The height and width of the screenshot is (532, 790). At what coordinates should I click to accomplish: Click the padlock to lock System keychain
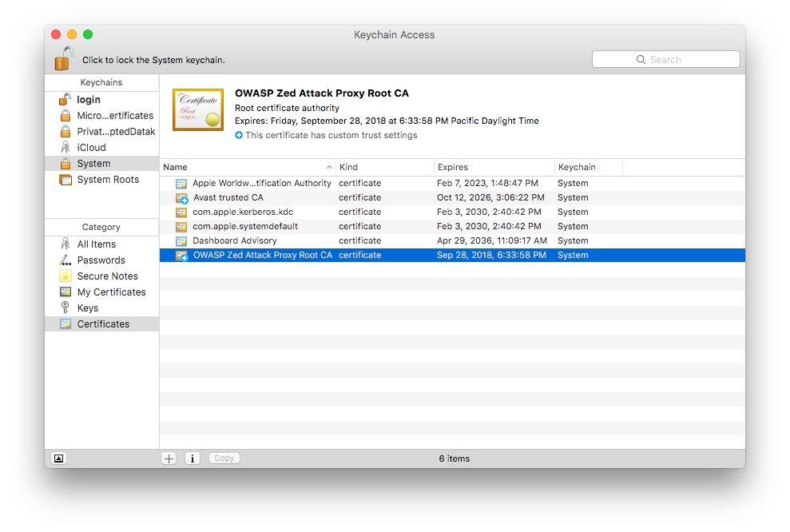(64, 58)
